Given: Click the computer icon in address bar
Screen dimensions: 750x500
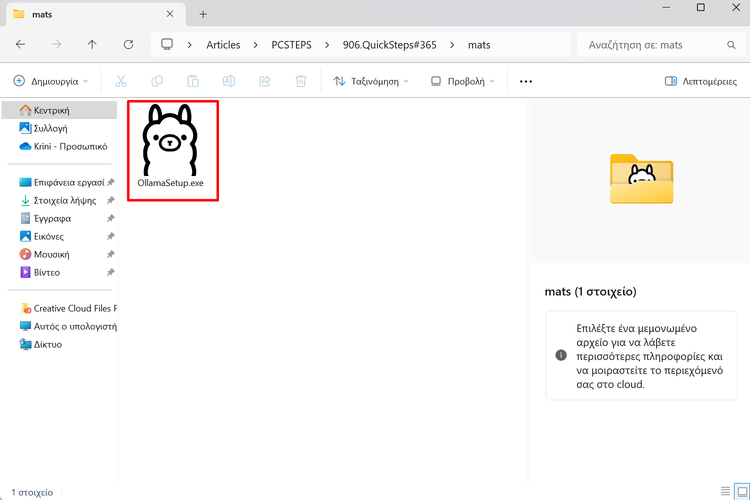Looking at the screenshot, I should tap(167, 44).
